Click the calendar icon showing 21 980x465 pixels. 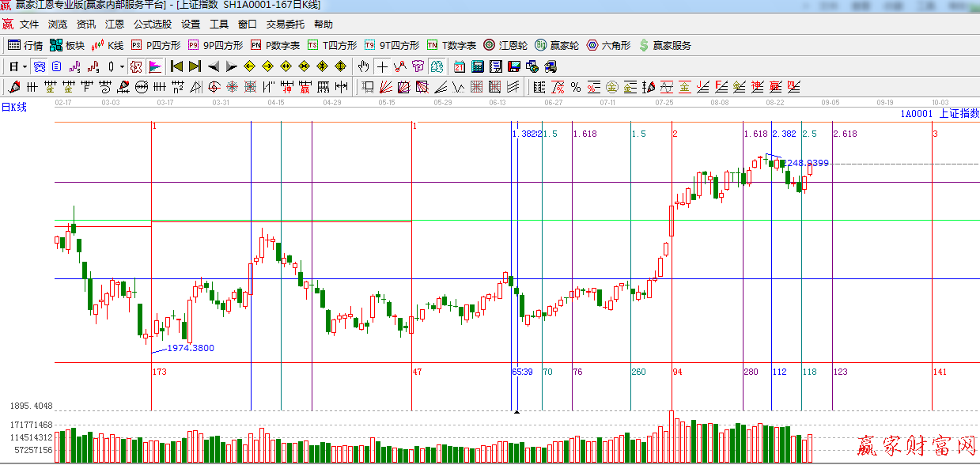point(460,66)
